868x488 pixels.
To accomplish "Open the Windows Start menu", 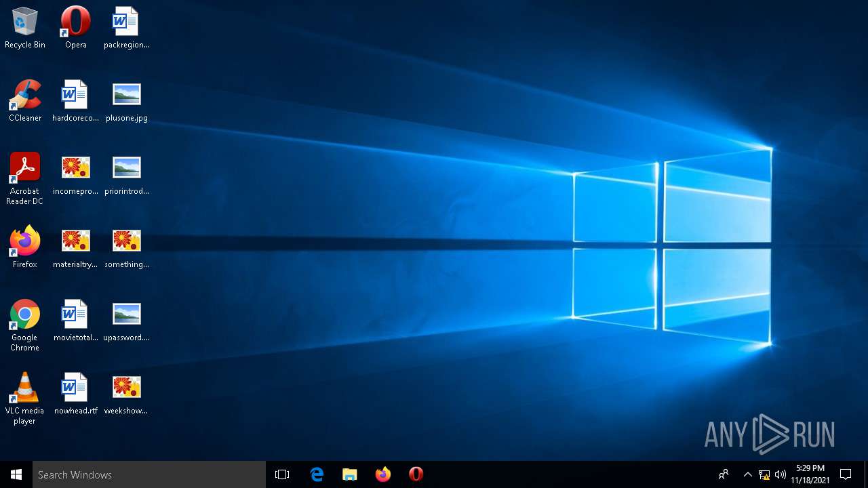I will click(x=16, y=474).
